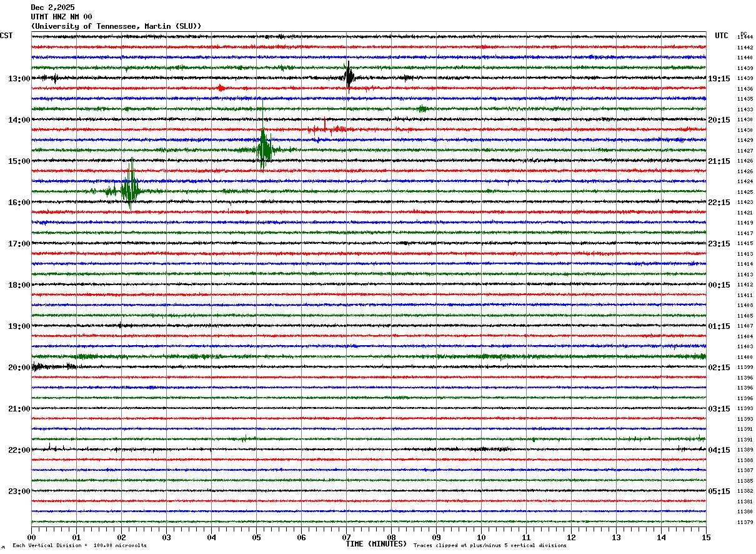Click the DC offset value '11419'
The width and height of the screenshot is (756, 554).
[x=745, y=223]
